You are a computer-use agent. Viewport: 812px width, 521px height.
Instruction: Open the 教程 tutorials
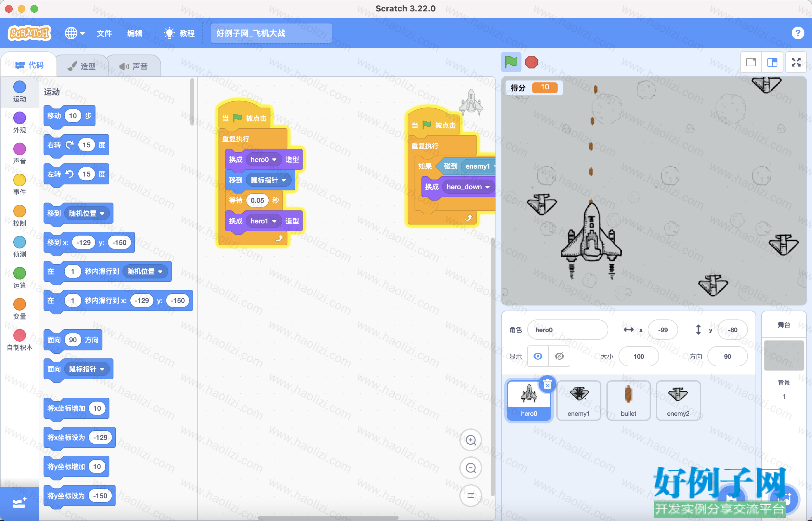(179, 33)
